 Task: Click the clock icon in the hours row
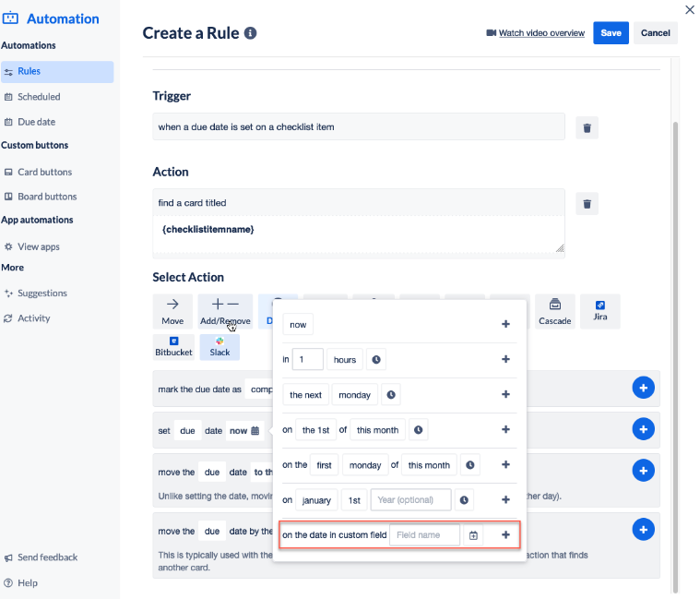tap(376, 360)
